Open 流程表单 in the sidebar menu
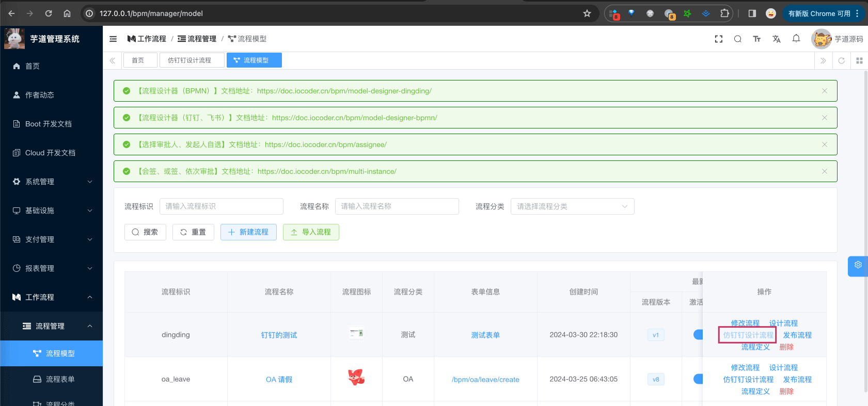Screen dimensions: 868x406 pyautogui.click(x=60, y=379)
